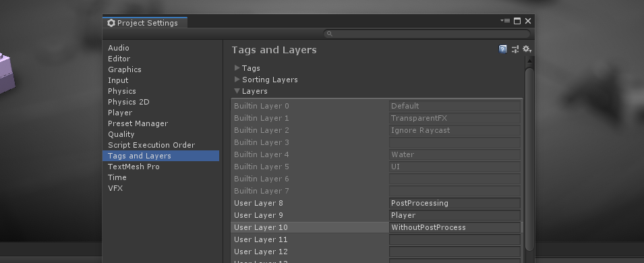Expand the Sorting Layers section
Image resolution: width=644 pixels, height=263 pixels.
tap(237, 80)
